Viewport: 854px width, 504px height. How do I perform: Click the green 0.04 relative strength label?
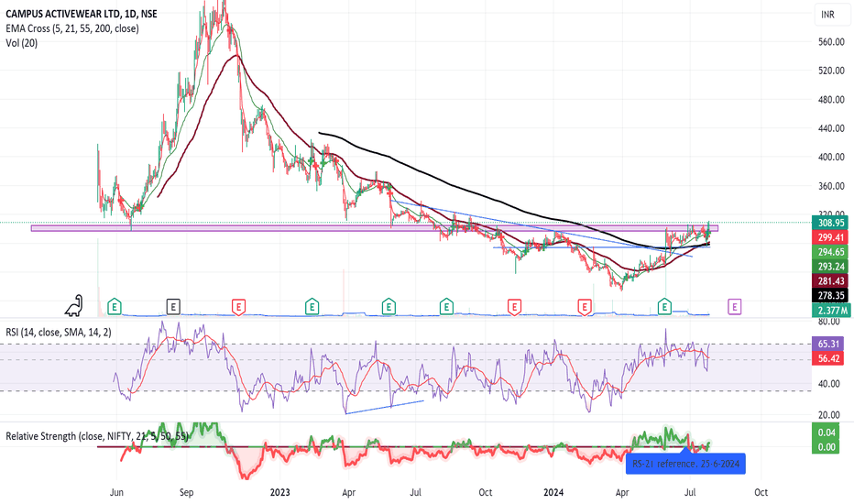tap(827, 433)
